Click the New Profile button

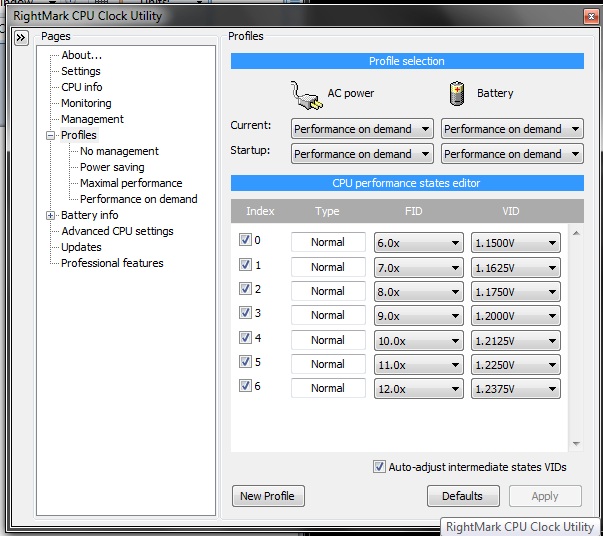click(268, 496)
